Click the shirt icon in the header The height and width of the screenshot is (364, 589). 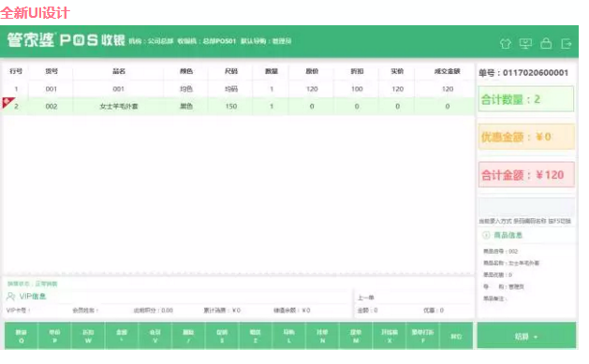tap(506, 44)
